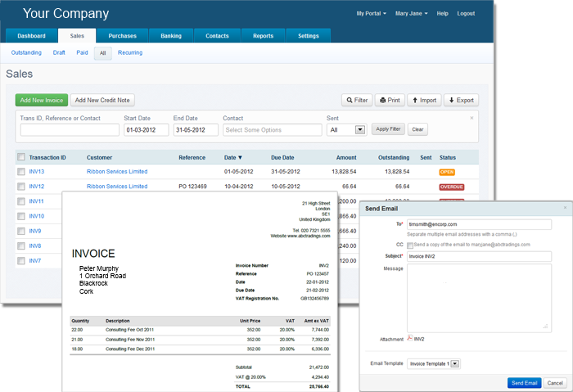Check the box for invoice INV11
The width and height of the screenshot is (573, 392).
coord(21,201)
